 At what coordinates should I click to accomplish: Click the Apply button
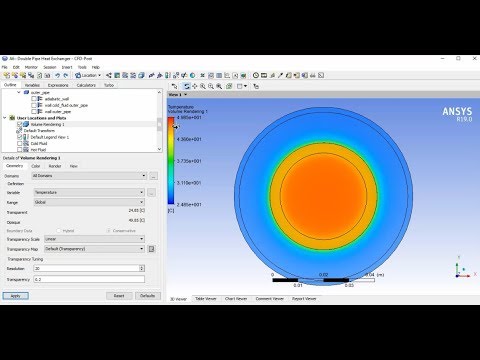(x=16, y=296)
